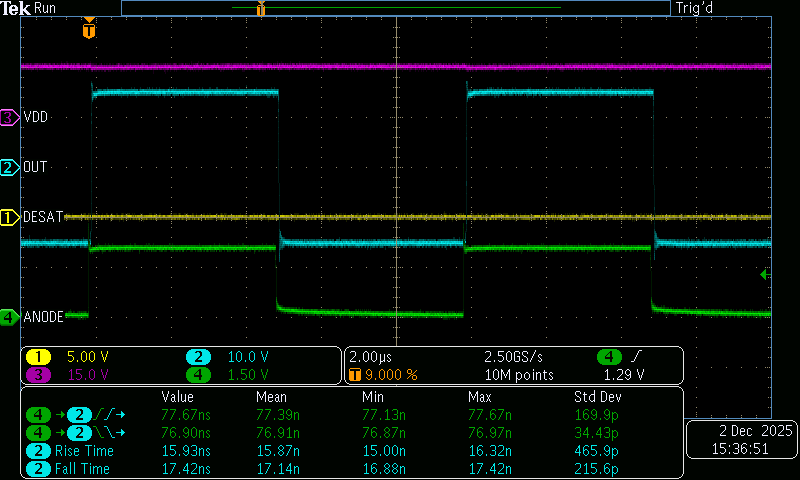Screen dimensions: 800x480
Task: Click the trigger source channel 4 badge
Action: point(607,357)
